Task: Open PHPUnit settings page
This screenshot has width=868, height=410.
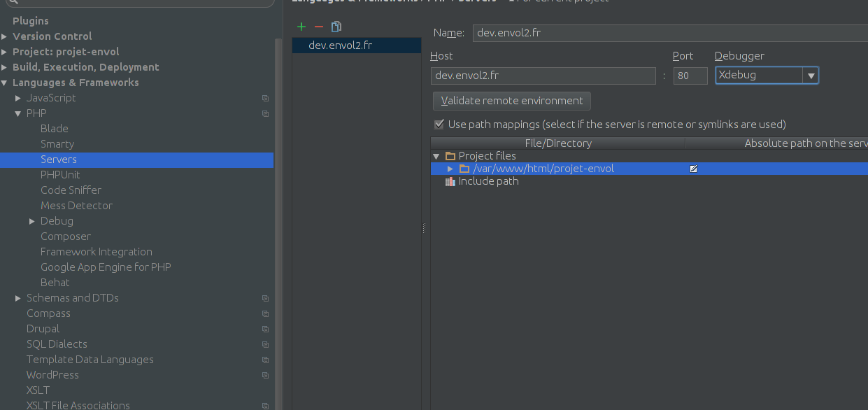Action: coord(60,175)
